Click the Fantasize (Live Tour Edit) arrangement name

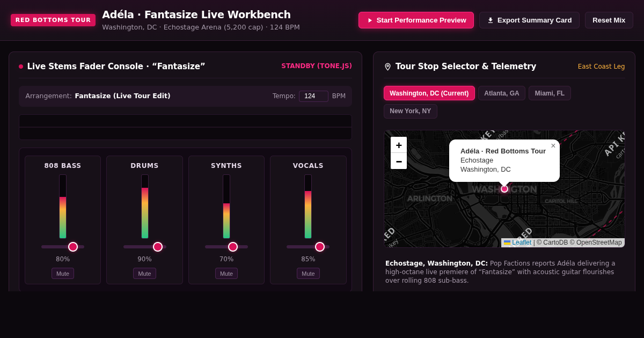pos(122,96)
